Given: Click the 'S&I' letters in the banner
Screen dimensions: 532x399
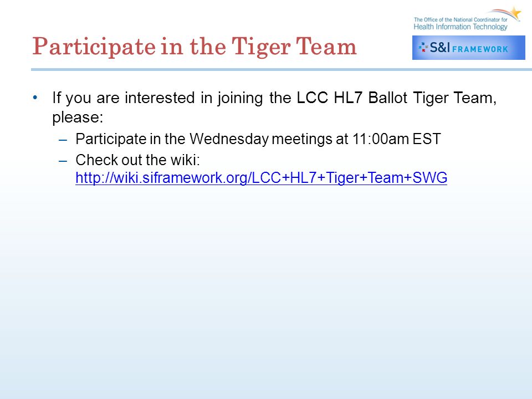Looking at the screenshot, I should click(439, 48).
